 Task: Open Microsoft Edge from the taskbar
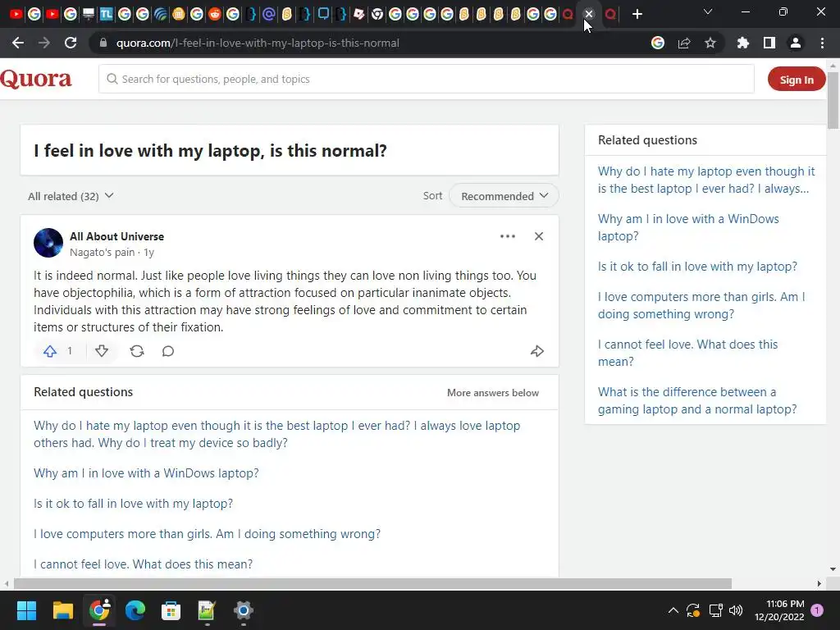135,610
